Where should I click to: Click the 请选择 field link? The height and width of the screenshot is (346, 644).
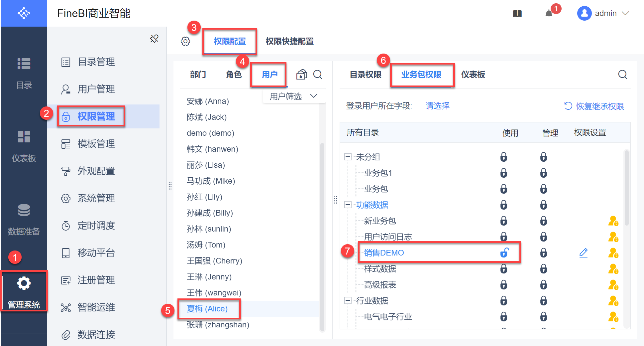pyautogui.click(x=437, y=106)
